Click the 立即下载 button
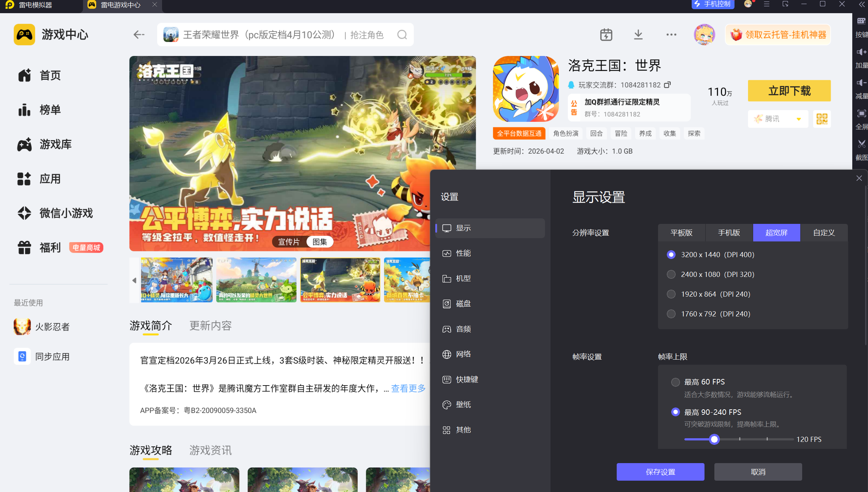The height and width of the screenshot is (492, 868). tap(789, 91)
